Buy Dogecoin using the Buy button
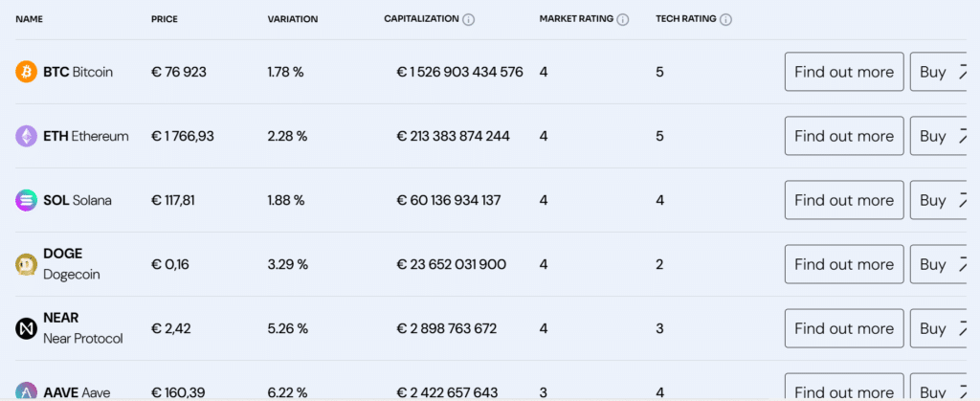Screen dimensions: 980x401 [x=939, y=264]
